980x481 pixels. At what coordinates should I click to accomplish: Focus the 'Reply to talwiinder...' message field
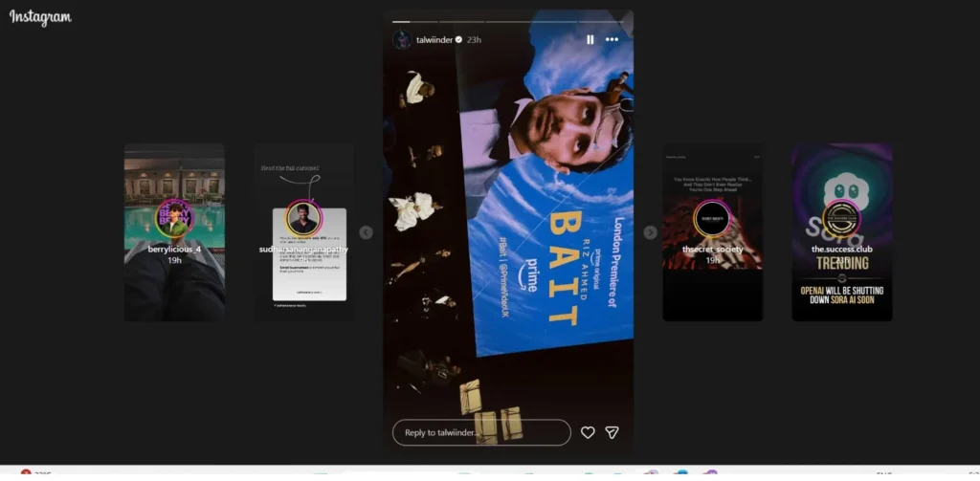pos(481,432)
